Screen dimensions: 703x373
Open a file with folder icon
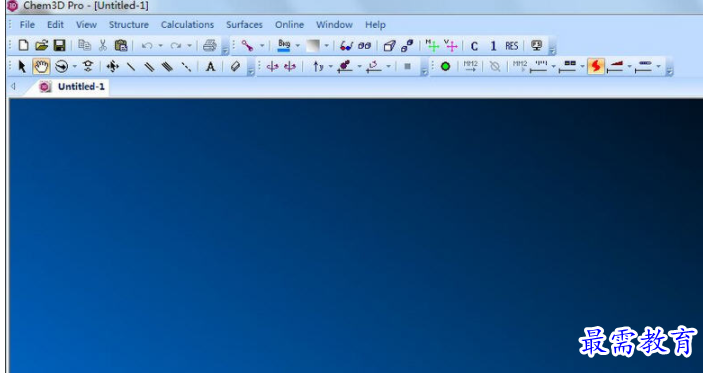(41, 45)
